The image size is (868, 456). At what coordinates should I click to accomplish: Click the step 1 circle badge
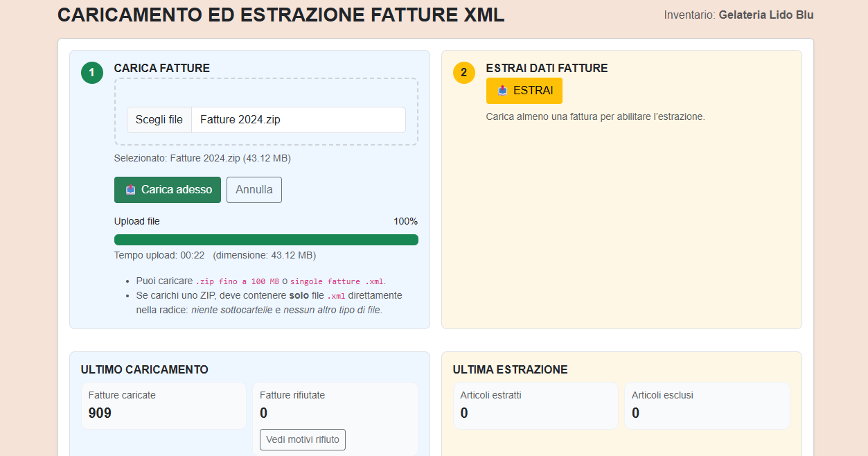pos(91,73)
